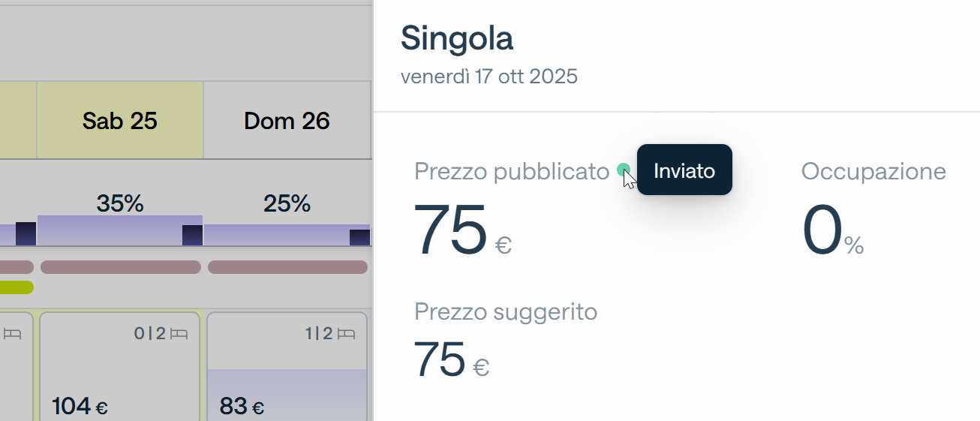This screenshot has height=421, width=980.
Task: Click the green status dot beside Prezzo pubblicato
Action: 623,170
